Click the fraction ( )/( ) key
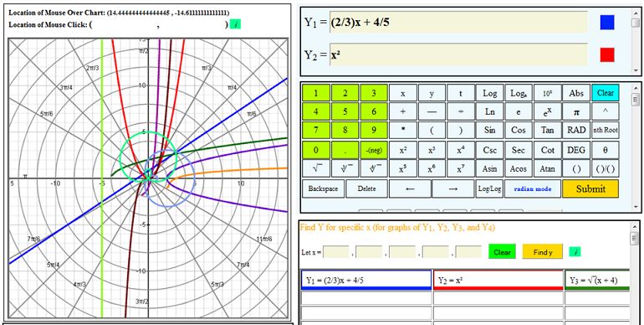 [606, 168]
